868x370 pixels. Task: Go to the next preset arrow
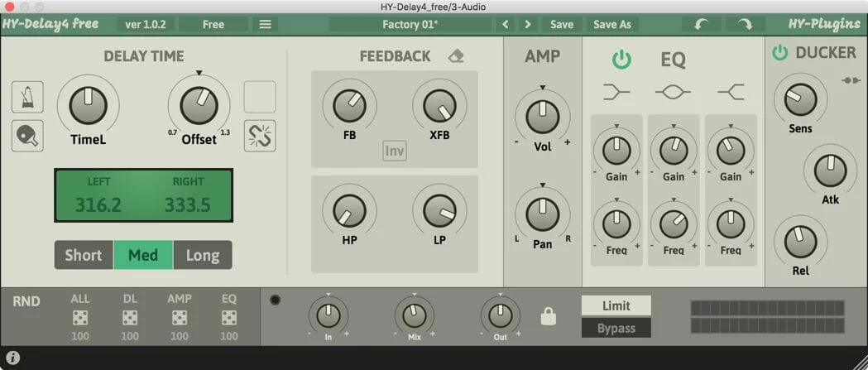tap(528, 24)
